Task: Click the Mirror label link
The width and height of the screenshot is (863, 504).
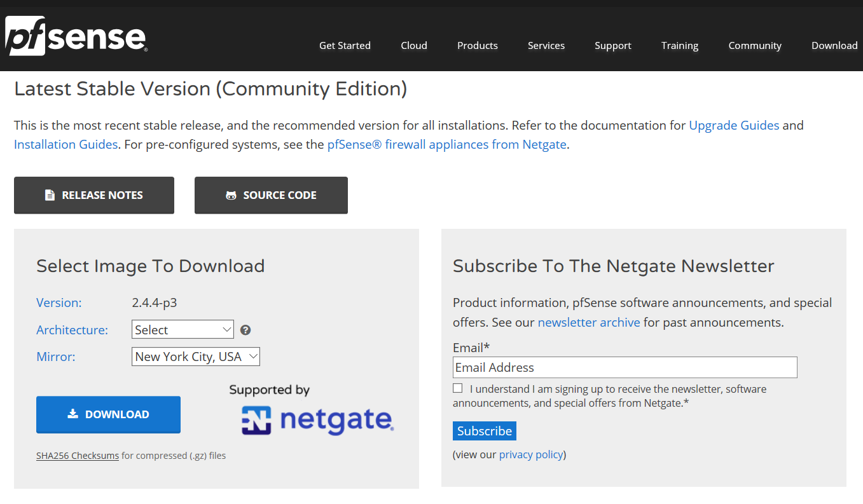Action: tap(56, 357)
